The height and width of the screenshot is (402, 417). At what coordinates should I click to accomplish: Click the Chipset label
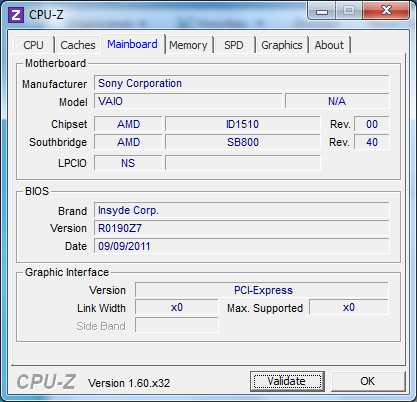pyautogui.click(x=69, y=124)
